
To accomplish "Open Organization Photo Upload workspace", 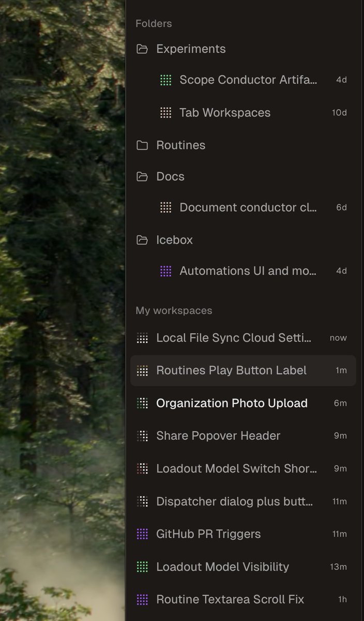I will [x=243, y=403].
